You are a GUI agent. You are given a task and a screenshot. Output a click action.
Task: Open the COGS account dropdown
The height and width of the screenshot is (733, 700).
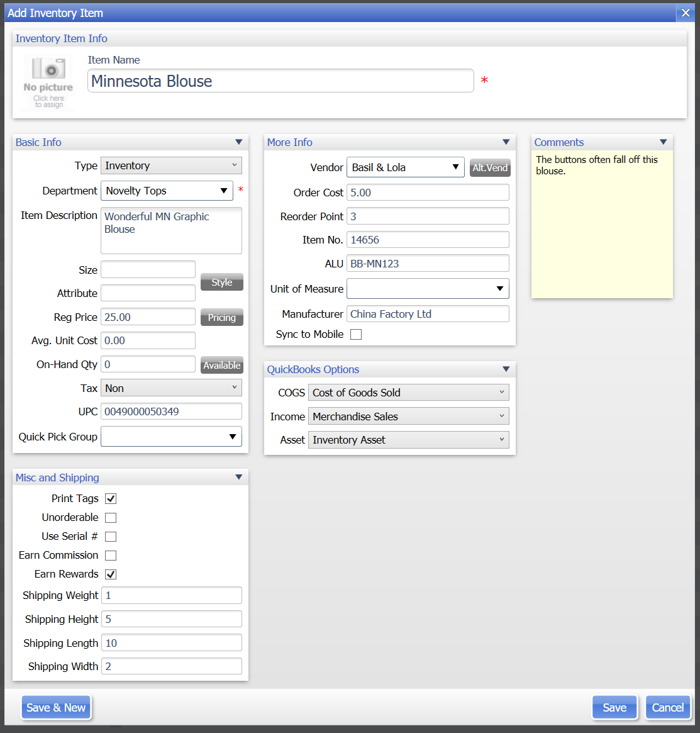pyautogui.click(x=409, y=393)
